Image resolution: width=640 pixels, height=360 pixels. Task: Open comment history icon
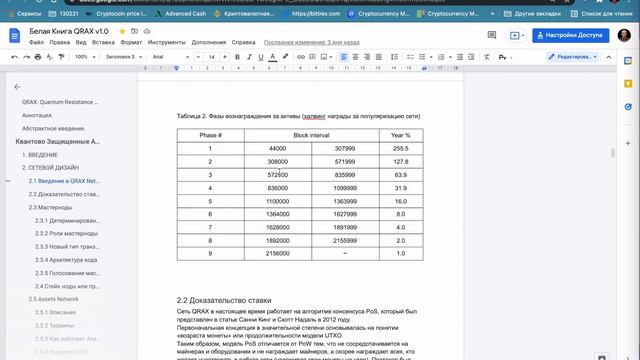click(492, 36)
